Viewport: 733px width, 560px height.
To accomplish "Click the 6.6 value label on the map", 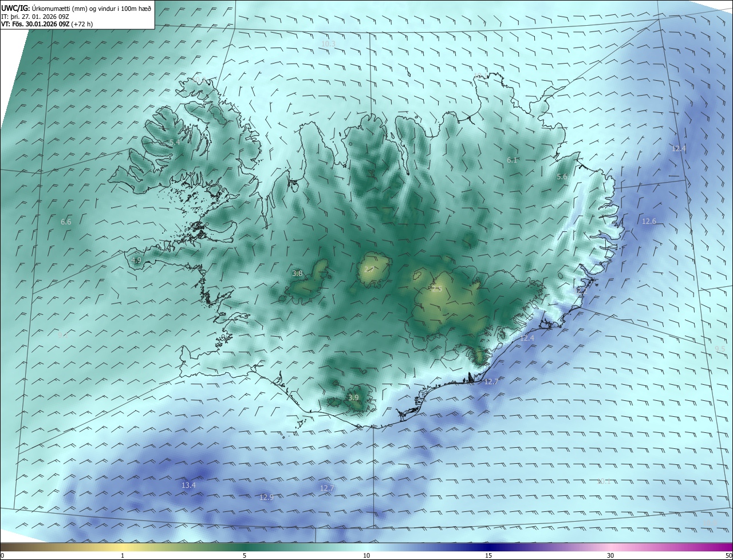I will pos(66,222).
